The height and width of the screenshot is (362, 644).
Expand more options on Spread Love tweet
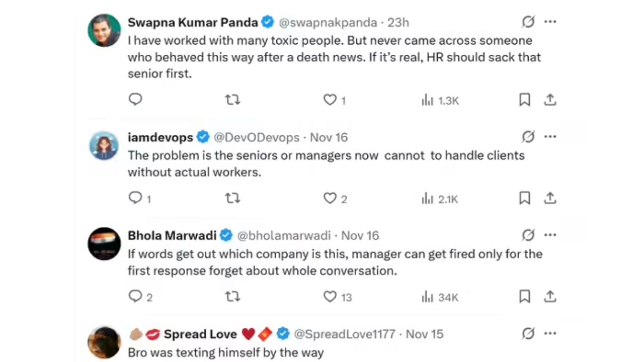point(550,333)
